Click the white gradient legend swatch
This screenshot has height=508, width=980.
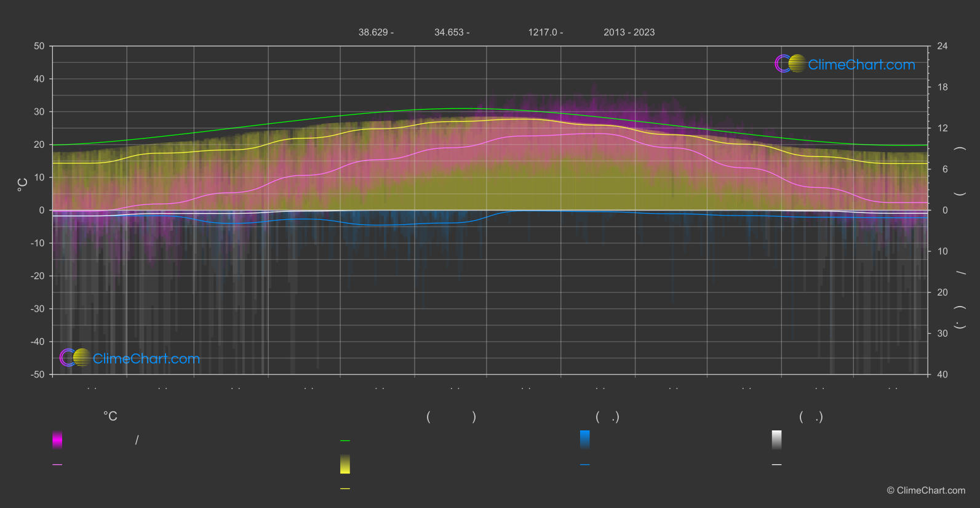(x=777, y=440)
